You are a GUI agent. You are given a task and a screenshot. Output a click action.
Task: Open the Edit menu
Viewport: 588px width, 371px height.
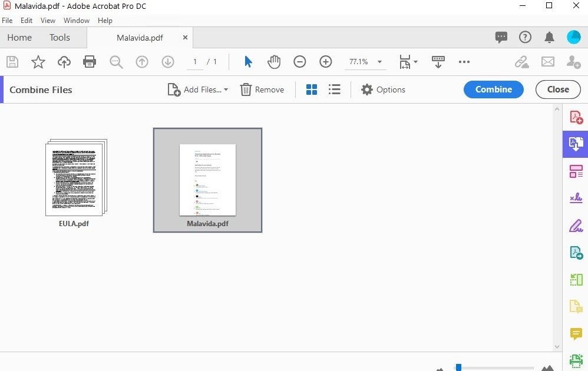(x=27, y=20)
